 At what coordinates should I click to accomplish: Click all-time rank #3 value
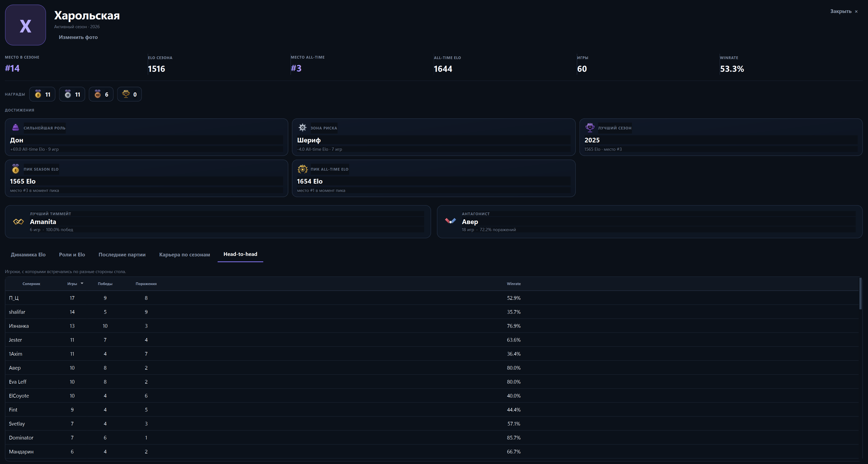click(296, 68)
